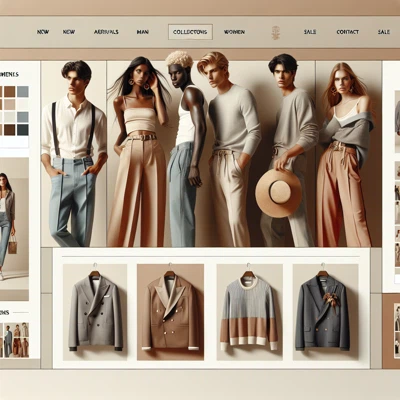Open the camel double-breasted blazer product

click(x=170, y=312)
